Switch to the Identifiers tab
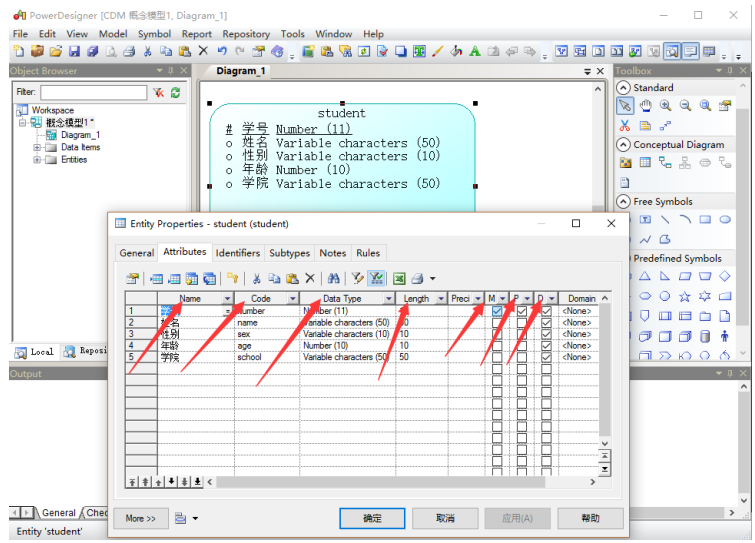 coord(237,253)
